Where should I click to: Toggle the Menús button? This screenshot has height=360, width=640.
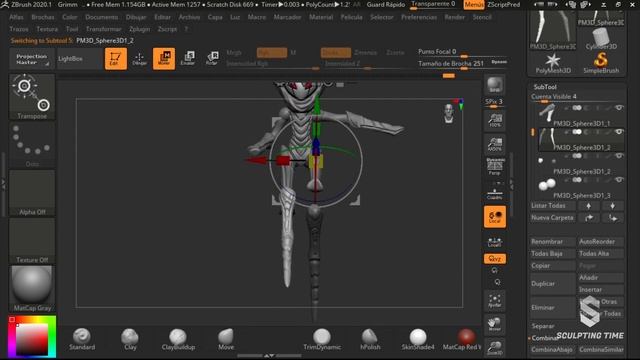point(474,4)
